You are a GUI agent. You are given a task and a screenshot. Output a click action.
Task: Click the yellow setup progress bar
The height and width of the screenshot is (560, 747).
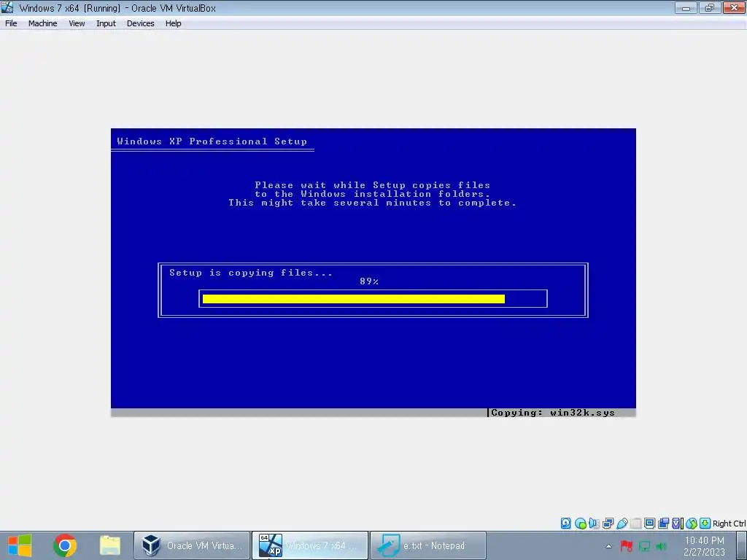(x=354, y=298)
